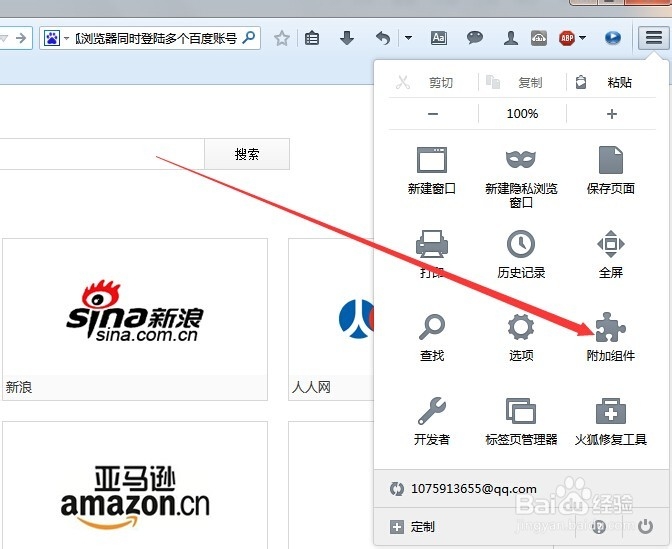Click the address bar text field
This screenshot has width=672, height=549.
[x=156, y=39]
